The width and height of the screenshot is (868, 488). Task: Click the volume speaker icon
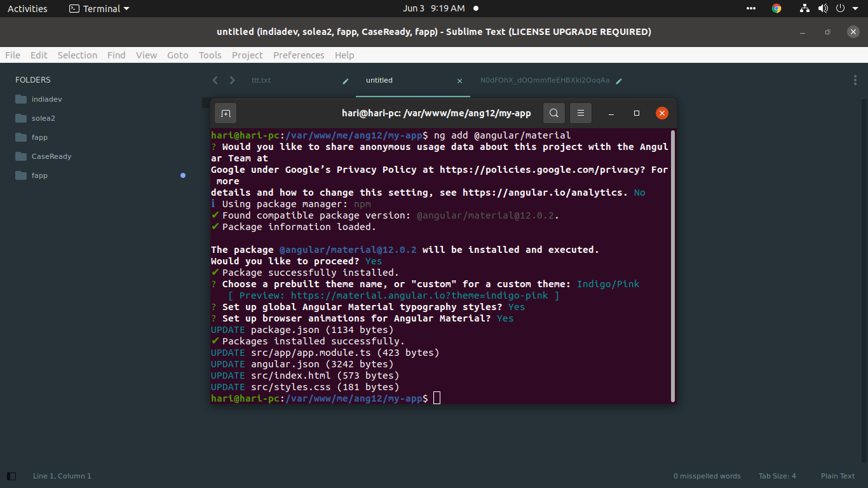click(823, 8)
